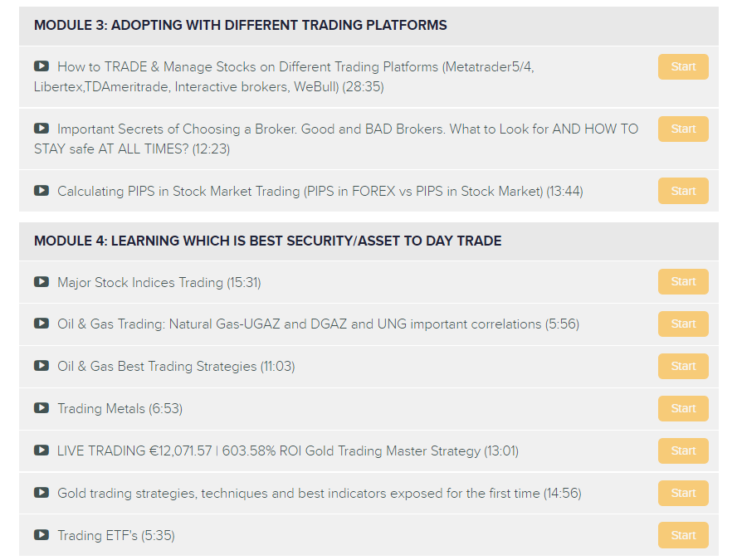
Task: Click video icon next to Trading Metals
Action: 41,408
